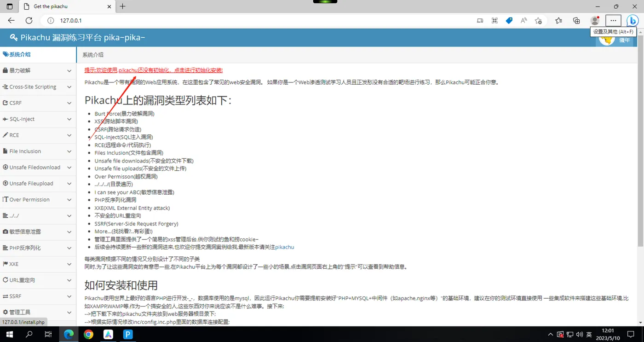
Task: Open Task View in taskbar
Action: (48, 335)
